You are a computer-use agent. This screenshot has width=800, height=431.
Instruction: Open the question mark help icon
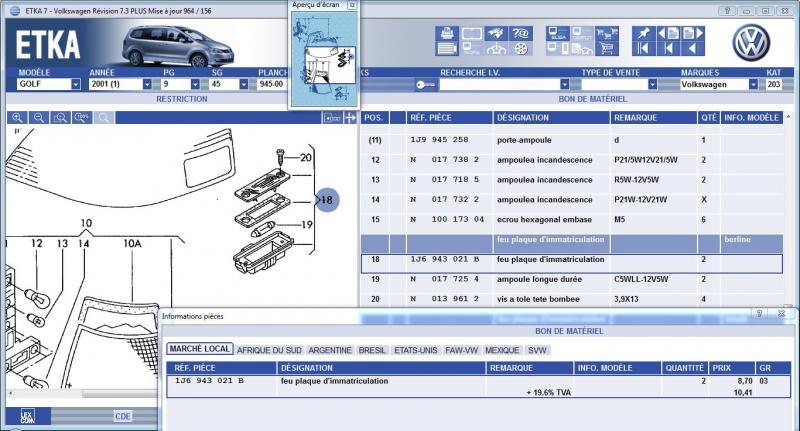pos(521,34)
